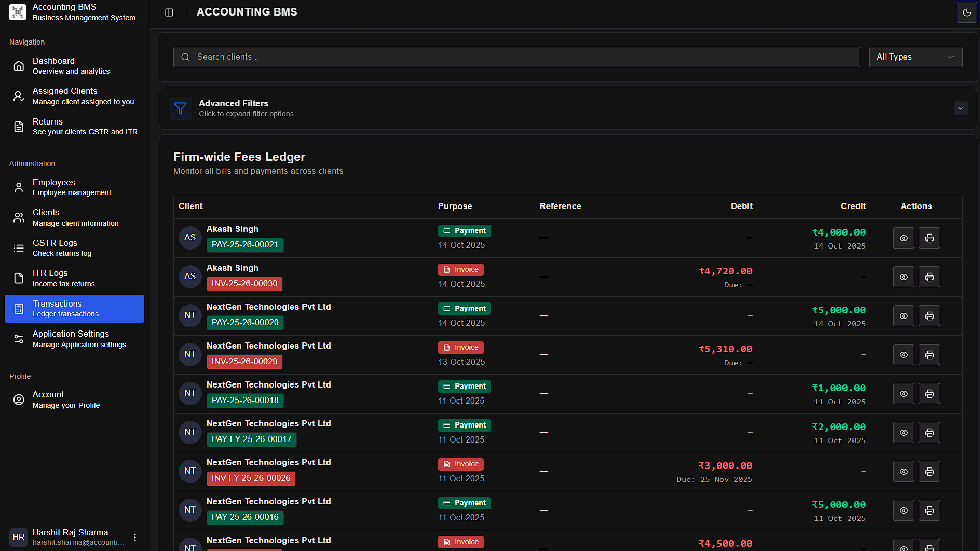
Task: Click the search magnifier icon
Action: tap(185, 57)
